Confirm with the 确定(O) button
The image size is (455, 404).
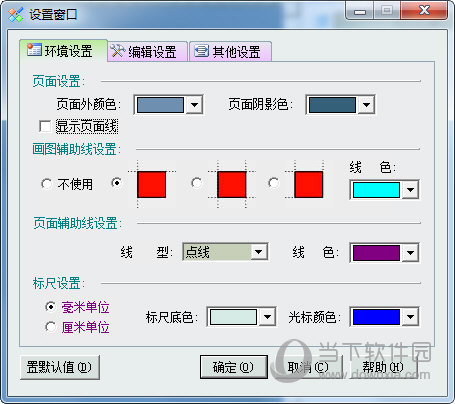(x=234, y=367)
